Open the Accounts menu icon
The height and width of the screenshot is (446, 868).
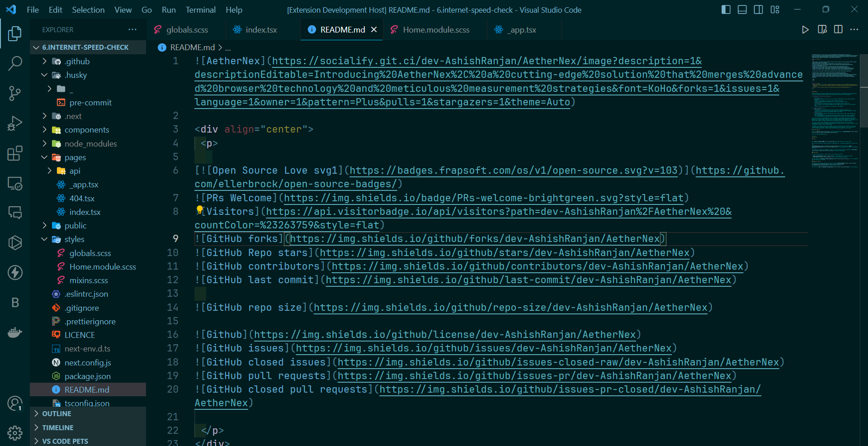click(x=15, y=403)
